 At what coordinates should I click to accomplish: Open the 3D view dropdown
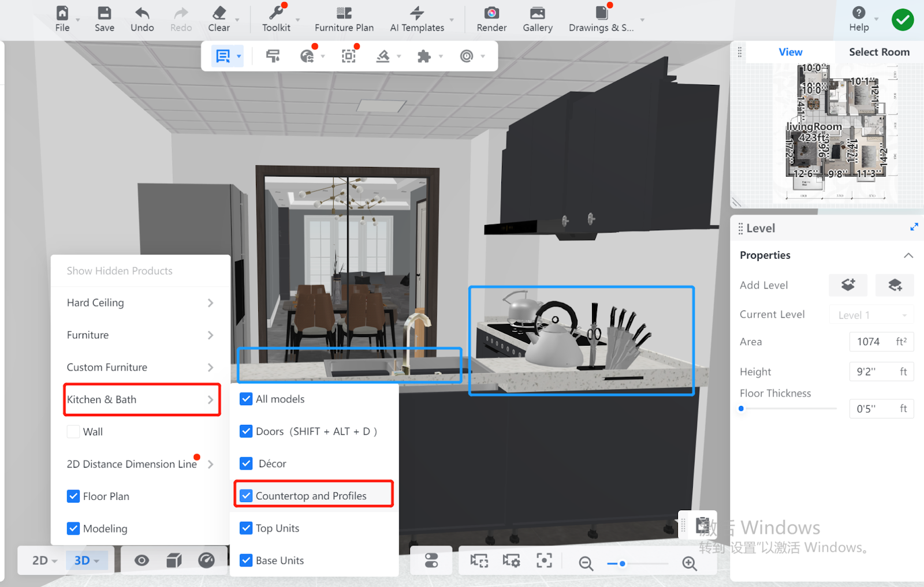point(87,560)
